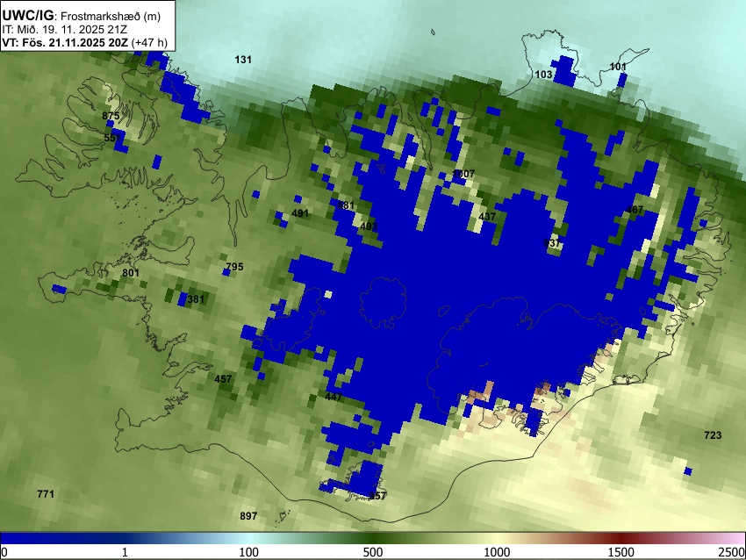Click the 131 value on the map
This screenshot has height=560, width=746.
click(x=243, y=60)
